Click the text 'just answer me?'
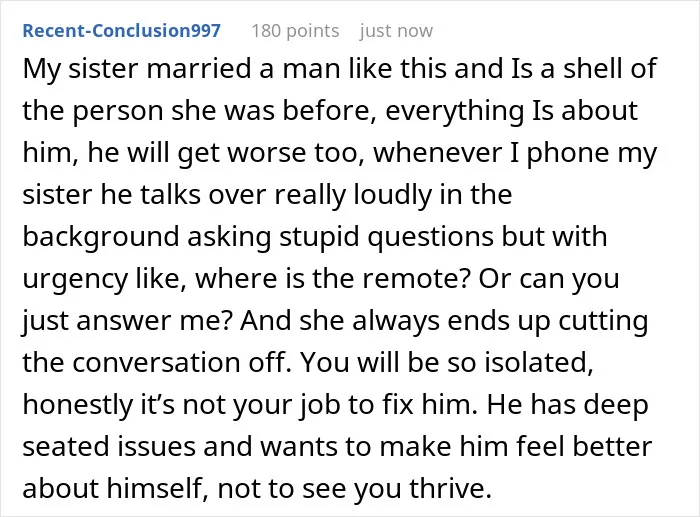Image resolution: width=700 pixels, height=517 pixels. click(x=128, y=321)
